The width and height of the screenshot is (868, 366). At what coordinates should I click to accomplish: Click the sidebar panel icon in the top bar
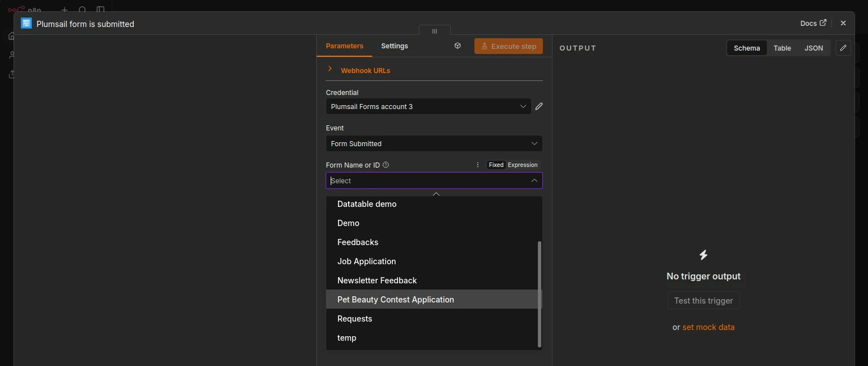click(x=100, y=10)
